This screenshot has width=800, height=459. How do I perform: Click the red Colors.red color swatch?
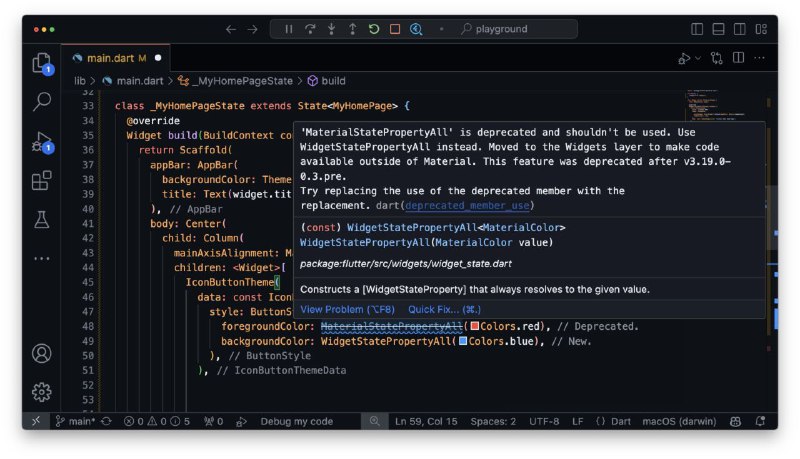(x=474, y=326)
